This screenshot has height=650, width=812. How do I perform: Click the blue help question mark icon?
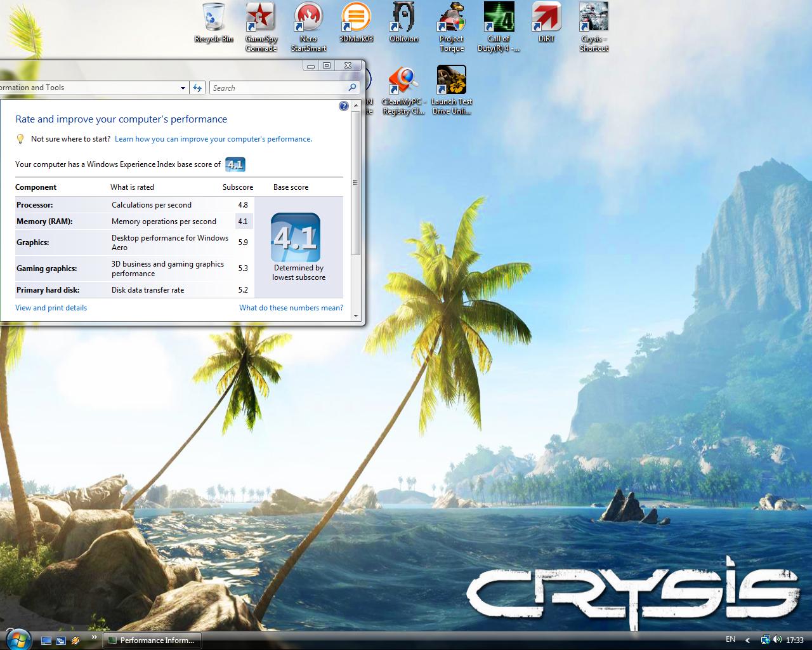coord(344,106)
